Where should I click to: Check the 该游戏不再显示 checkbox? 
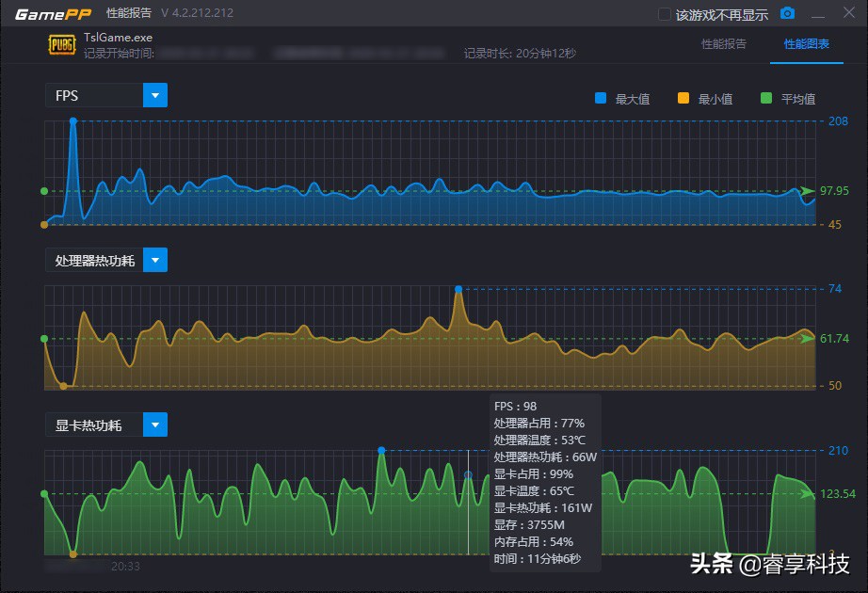pos(664,13)
